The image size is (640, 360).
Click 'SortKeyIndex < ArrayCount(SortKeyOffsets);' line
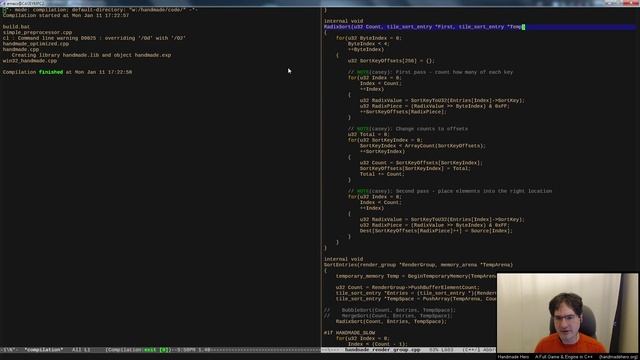[423, 146]
